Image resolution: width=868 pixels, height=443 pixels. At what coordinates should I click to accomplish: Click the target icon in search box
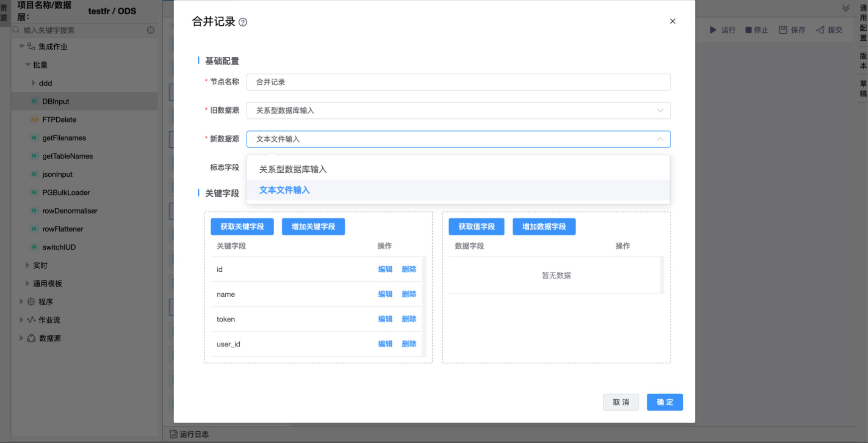151,30
